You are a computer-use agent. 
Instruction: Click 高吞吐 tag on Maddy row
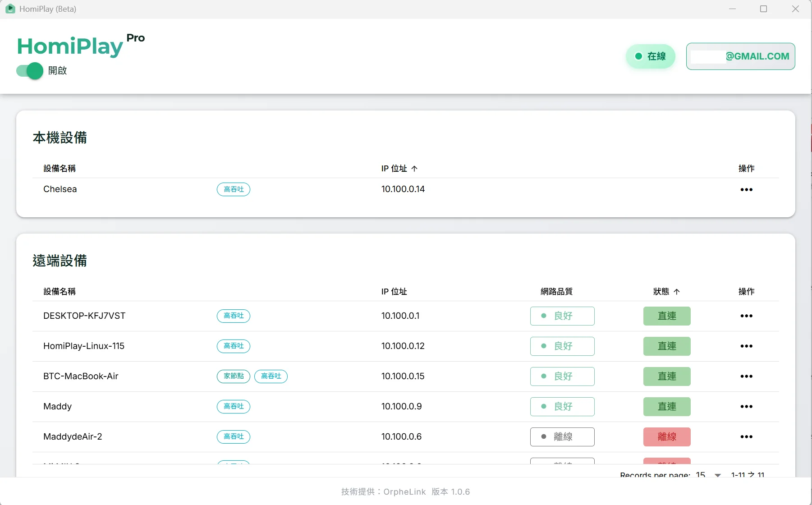[234, 407]
